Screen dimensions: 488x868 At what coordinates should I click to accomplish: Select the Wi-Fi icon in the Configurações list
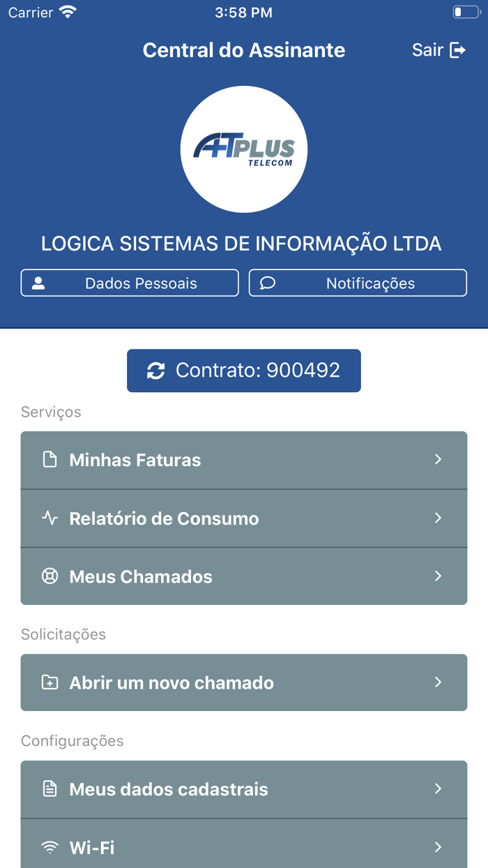pos(49,847)
